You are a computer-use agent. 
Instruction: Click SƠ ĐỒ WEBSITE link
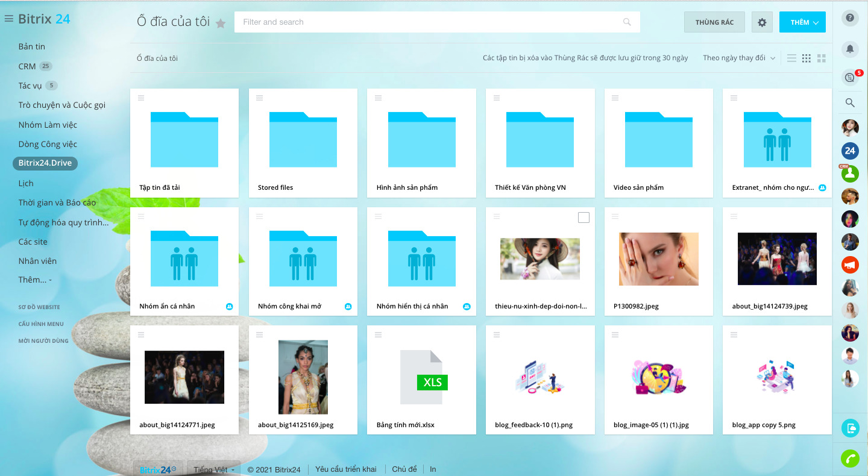click(39, 307)
